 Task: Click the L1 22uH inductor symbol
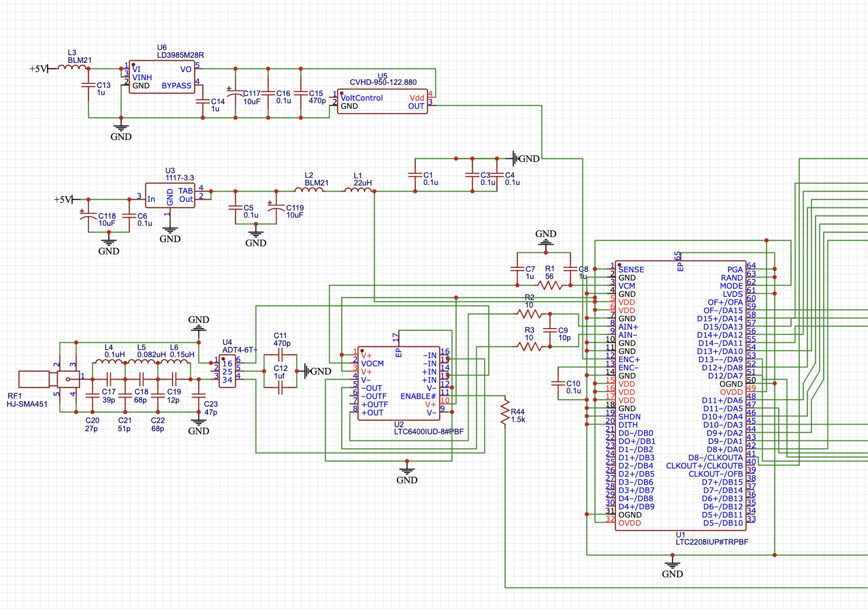[x=358, y=190]
